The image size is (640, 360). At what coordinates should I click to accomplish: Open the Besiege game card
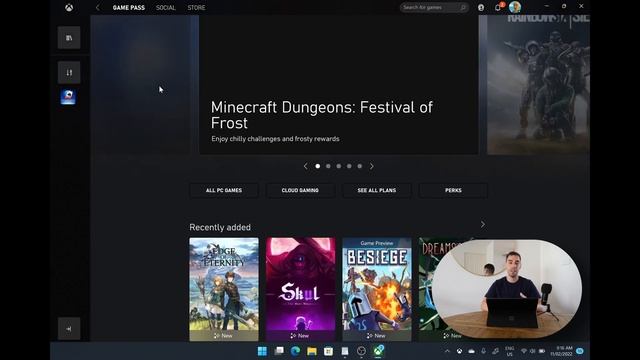pyautogui.click(x=377, y=289)
